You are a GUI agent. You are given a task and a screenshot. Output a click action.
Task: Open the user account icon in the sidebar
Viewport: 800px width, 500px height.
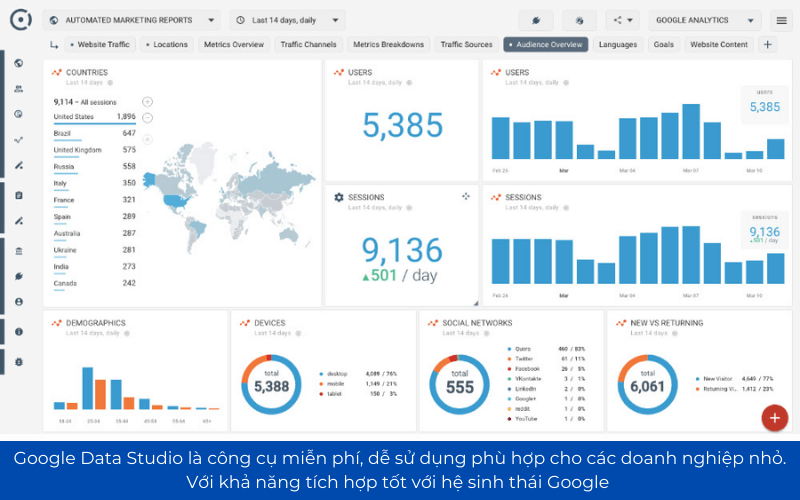[x=19, y=302]
